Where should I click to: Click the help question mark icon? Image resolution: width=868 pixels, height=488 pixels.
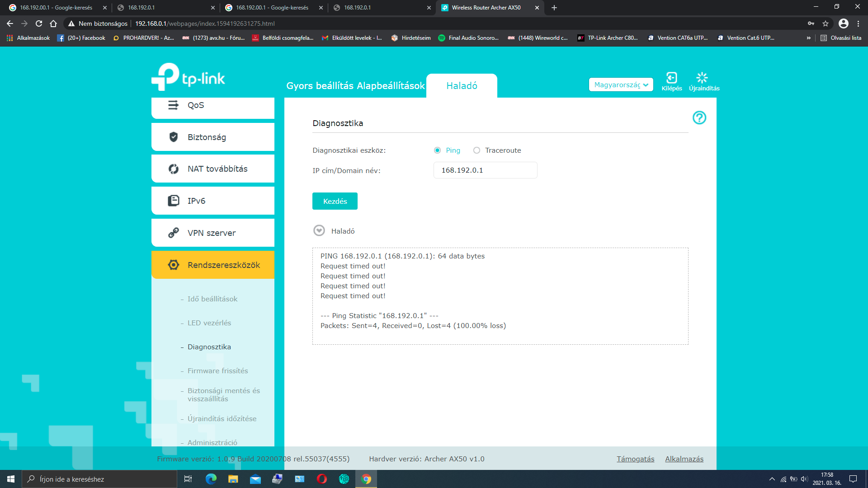pyautogui.click(x=699, y=118)
